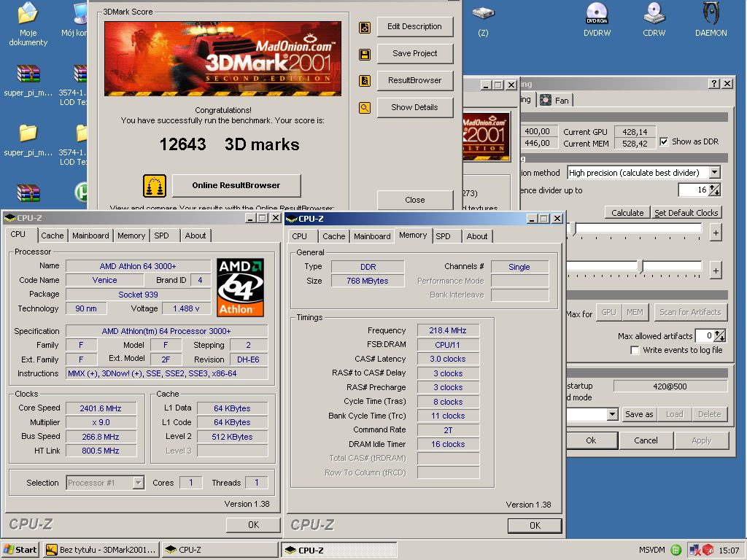Open Mainboard tab in right CPU-Z window

coord(372,236)
